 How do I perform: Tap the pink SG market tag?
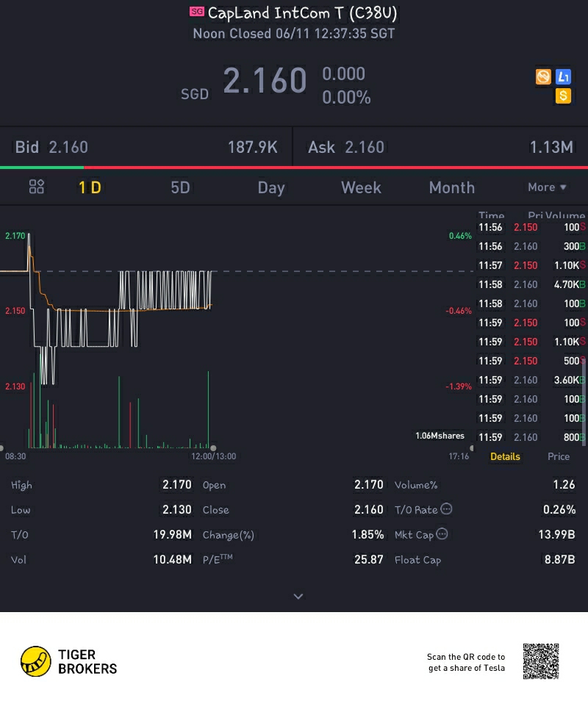pos(196,11)
